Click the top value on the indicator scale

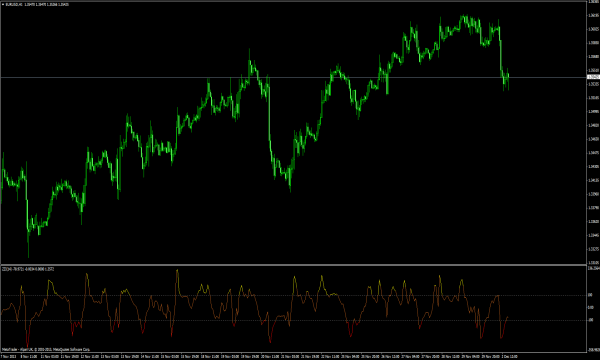593,268
